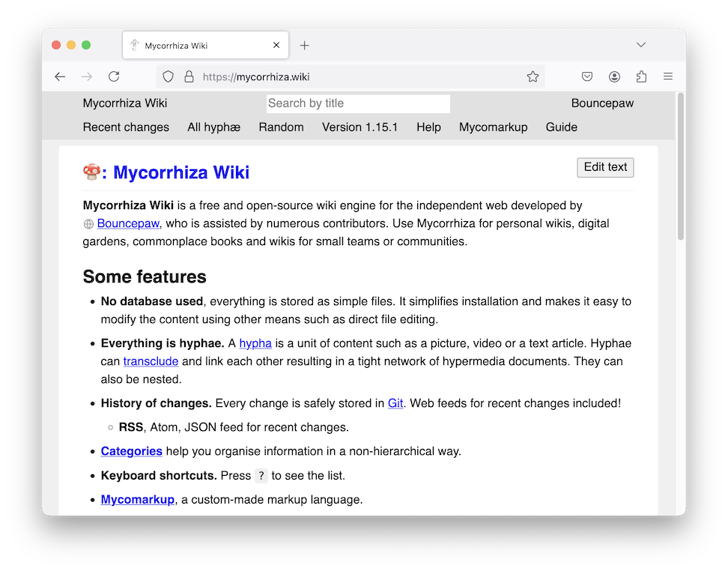Open the blue Mycorrhiza Wiki heading link
The width and height of the screenshot is (728, 571).
181,172
